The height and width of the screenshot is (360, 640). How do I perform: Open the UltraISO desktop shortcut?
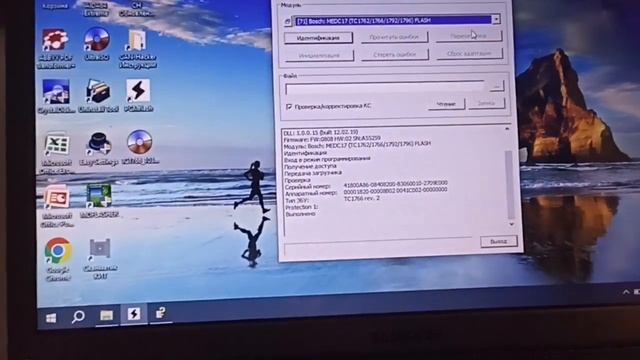(97, 44)
